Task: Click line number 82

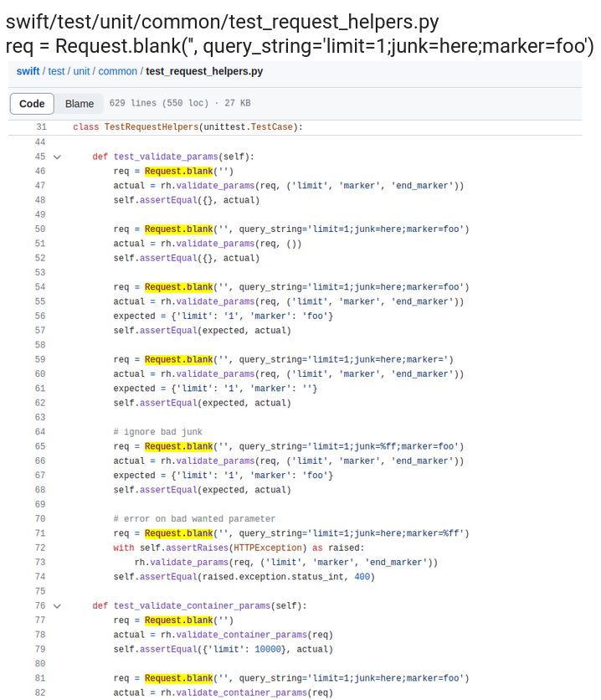Action: pyautogui.click(x=40, y=692)
